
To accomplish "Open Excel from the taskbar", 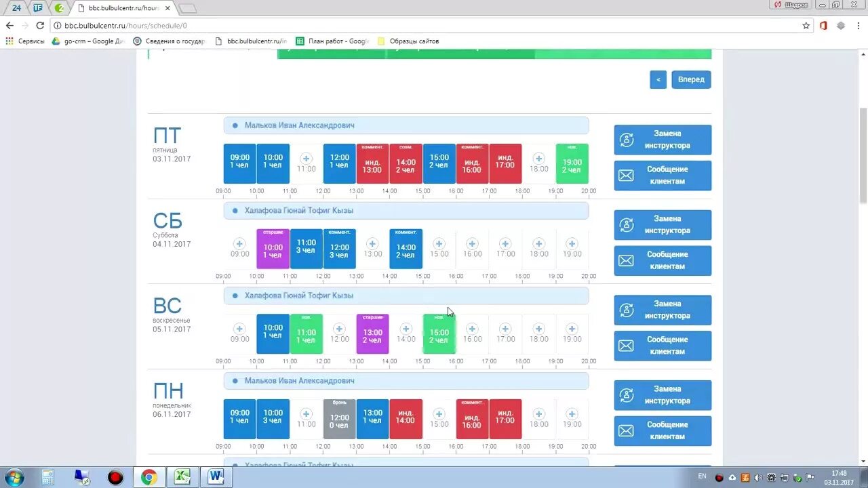I will pos(182,477).
